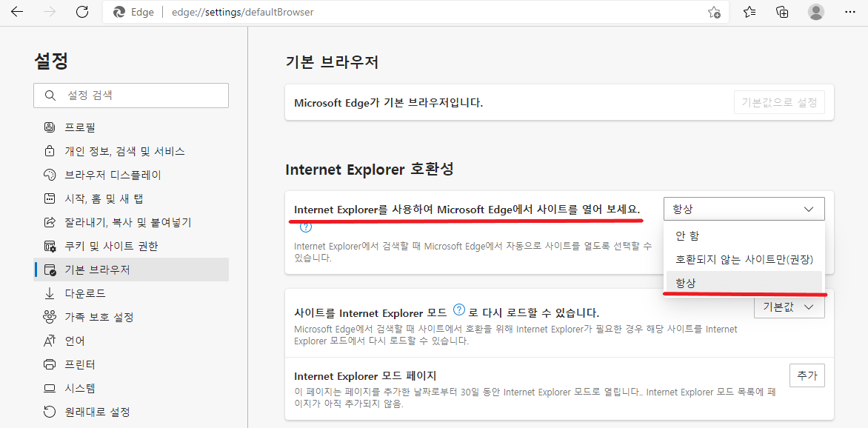Click the magnifier icon in the settings search box

tap(50, 96)
